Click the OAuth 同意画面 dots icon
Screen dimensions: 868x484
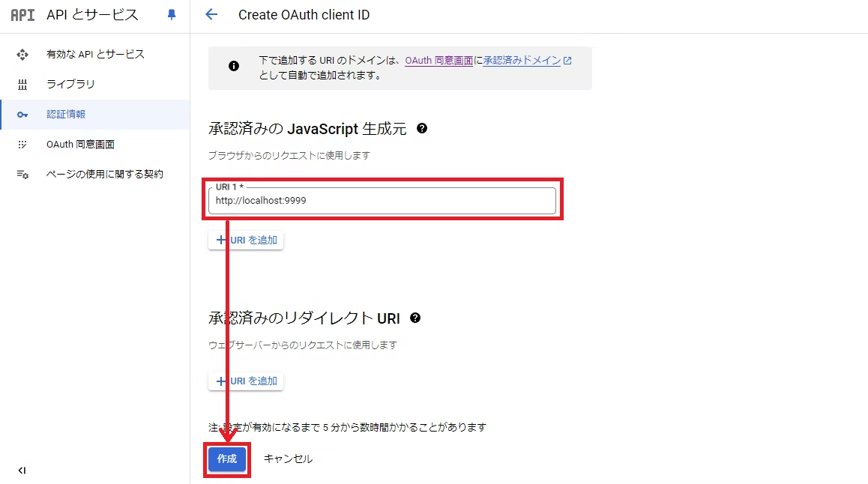pyautogui.click(x=22, y=145)
